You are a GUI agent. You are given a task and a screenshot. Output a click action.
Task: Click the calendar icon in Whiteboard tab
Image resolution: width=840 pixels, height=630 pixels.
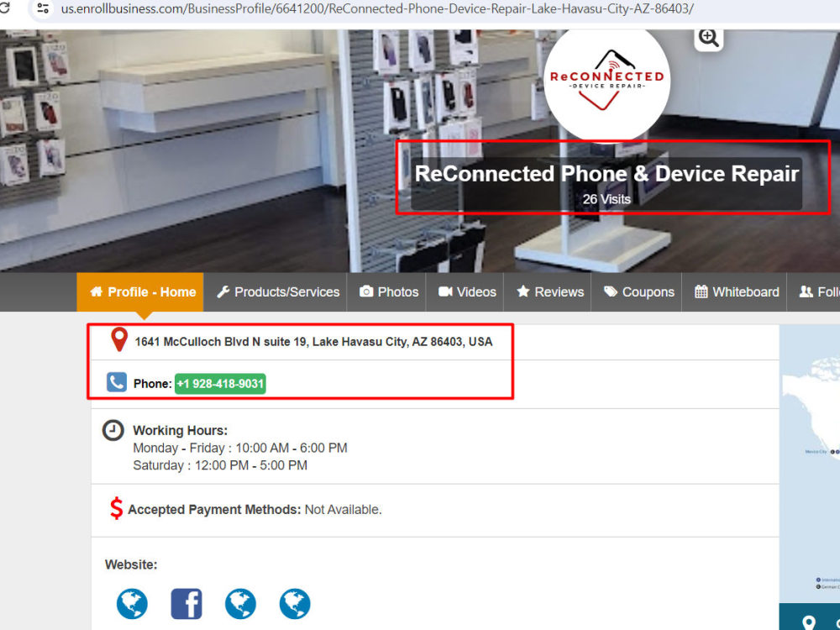point(701,291)
